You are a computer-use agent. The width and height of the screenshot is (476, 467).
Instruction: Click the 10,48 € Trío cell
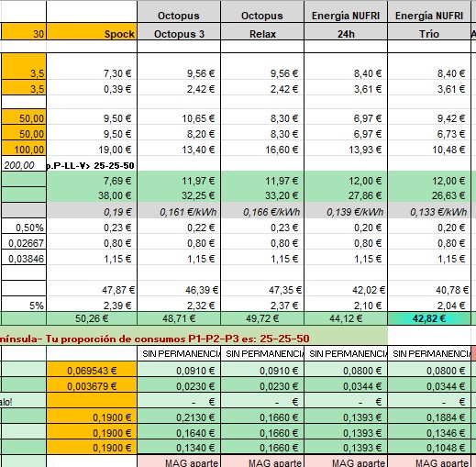[x=429, y=149]
